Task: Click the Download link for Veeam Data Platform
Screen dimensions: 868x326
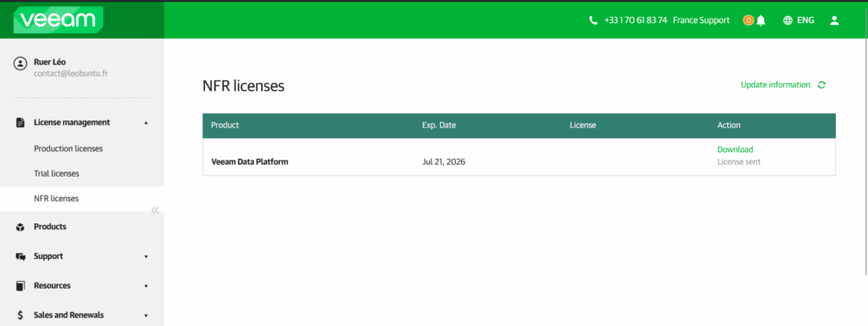Action: pos(735,149)
